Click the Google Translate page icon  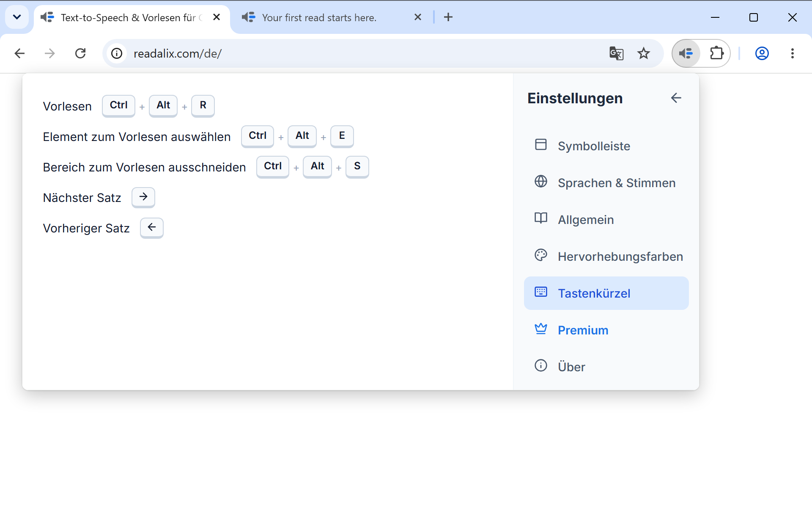[x=616, y=53]
